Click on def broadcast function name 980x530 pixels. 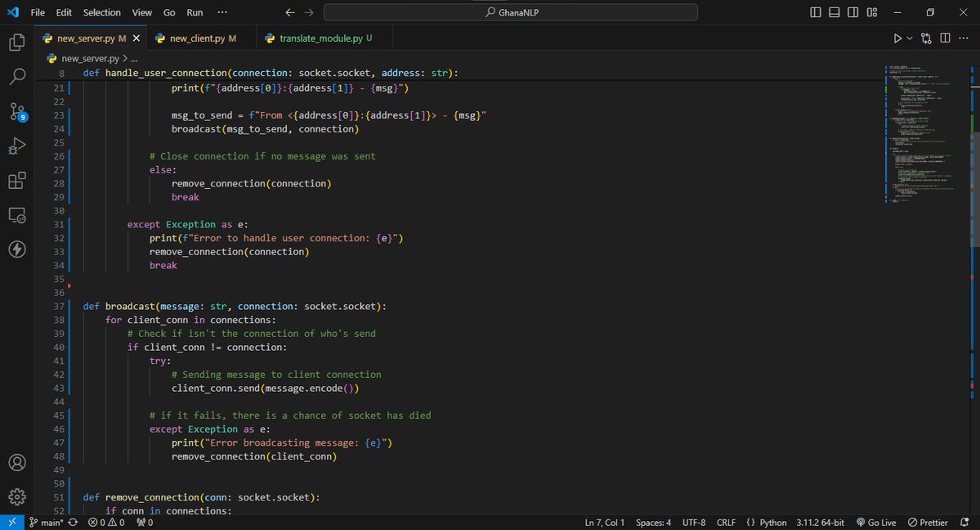click(130, 306)
